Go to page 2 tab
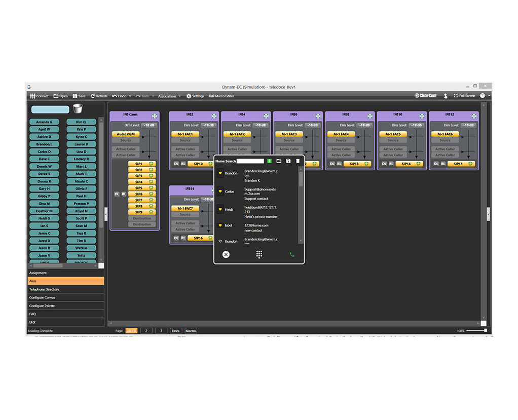This screenshot has width=518, height=420. coord(146,331)
